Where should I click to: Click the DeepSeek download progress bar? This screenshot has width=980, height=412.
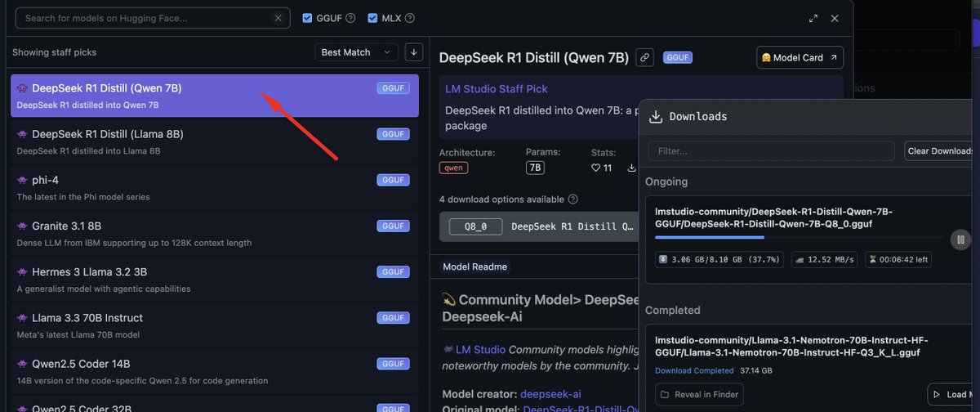click(800, 237)
